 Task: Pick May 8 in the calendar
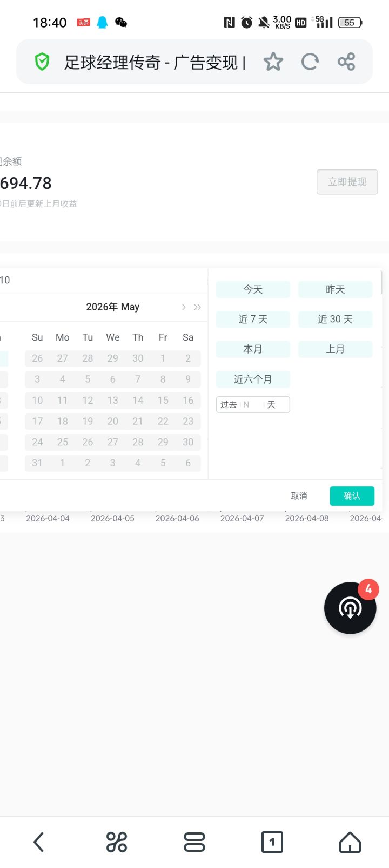click(x=163, y=379)
